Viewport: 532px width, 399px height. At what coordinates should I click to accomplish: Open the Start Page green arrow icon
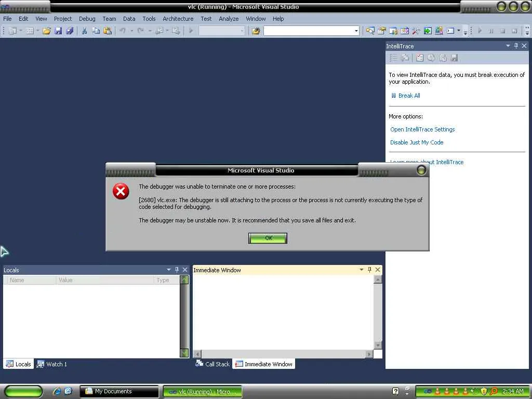click(x=428, y=31)
